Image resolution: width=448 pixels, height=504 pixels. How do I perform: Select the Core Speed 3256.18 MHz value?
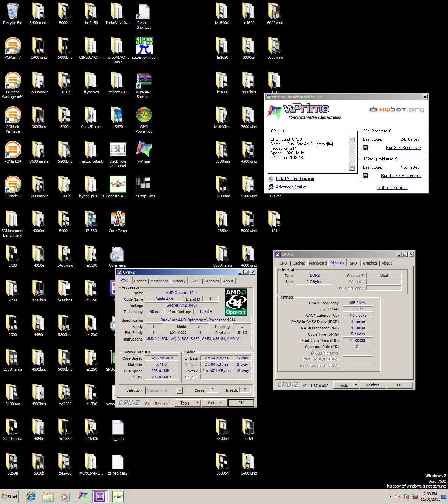tap(162, 358)
